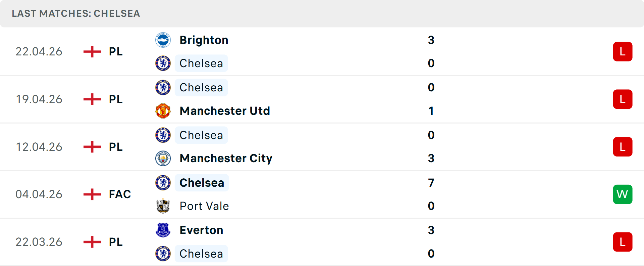Click the Chelsea badge next to Brighton match
This screenshot has width=644, height=266.
(x=163, y=63)
